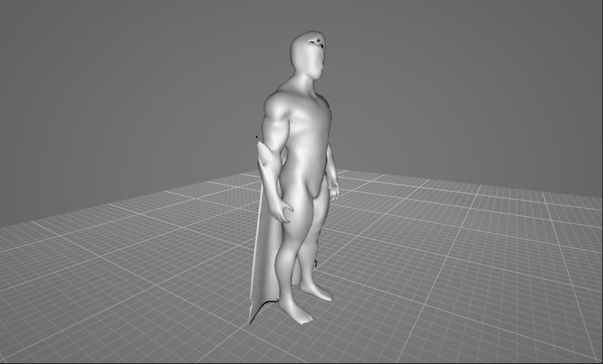The height and width of the screenshot is (364, 603).
Task: Select the character model's head
Action: click(x=309, y=55)
